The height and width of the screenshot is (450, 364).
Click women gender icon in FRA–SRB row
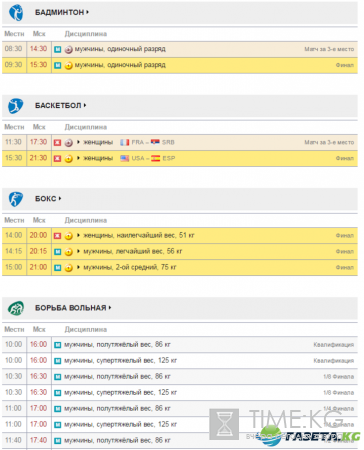coord(58,143)
